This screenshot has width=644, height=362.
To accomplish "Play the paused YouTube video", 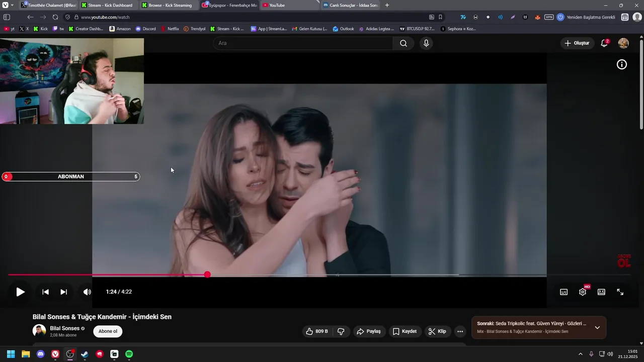I will click(20, 292).
